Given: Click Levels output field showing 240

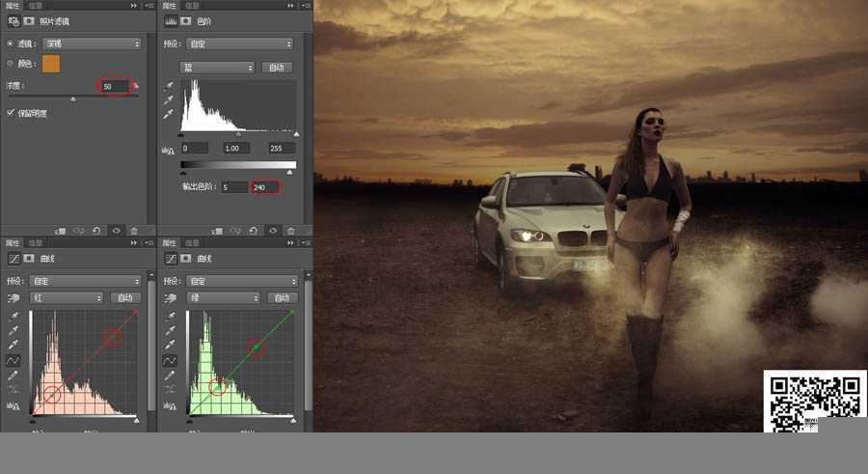Looking at the screenshot, I should (265, 187).
